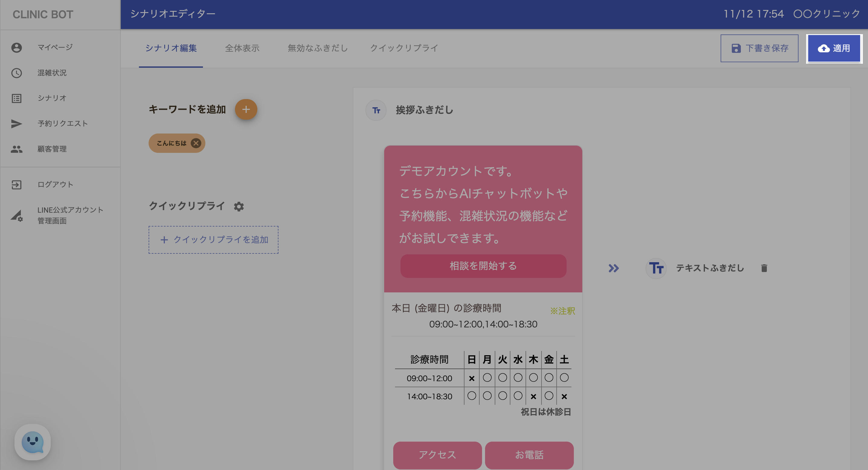This screenshot has height=470, width=868.
Task: Remove the こんにちは keyword chip
Action: [196, 143]
